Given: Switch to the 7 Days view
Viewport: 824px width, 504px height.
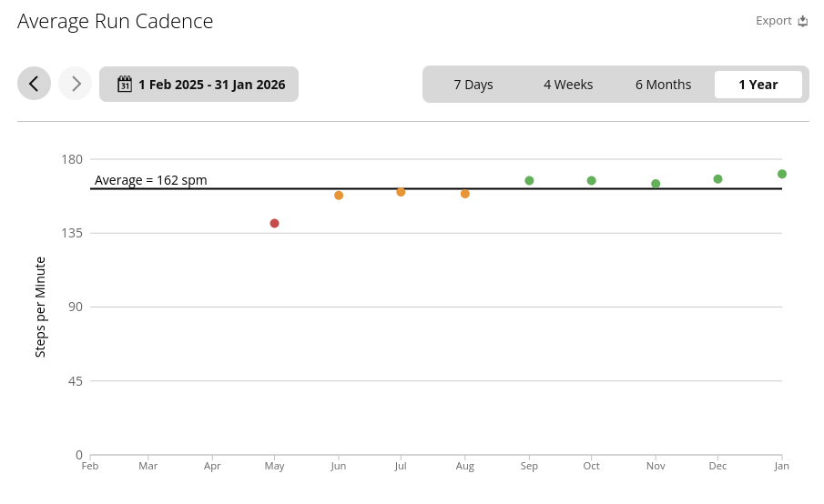Looking at the screenshot, I should (473, 85).
